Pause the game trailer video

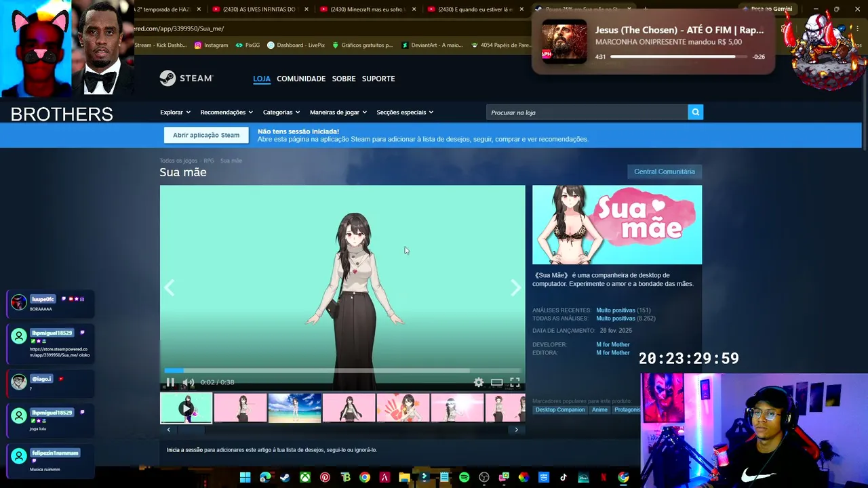pos(170,382)
